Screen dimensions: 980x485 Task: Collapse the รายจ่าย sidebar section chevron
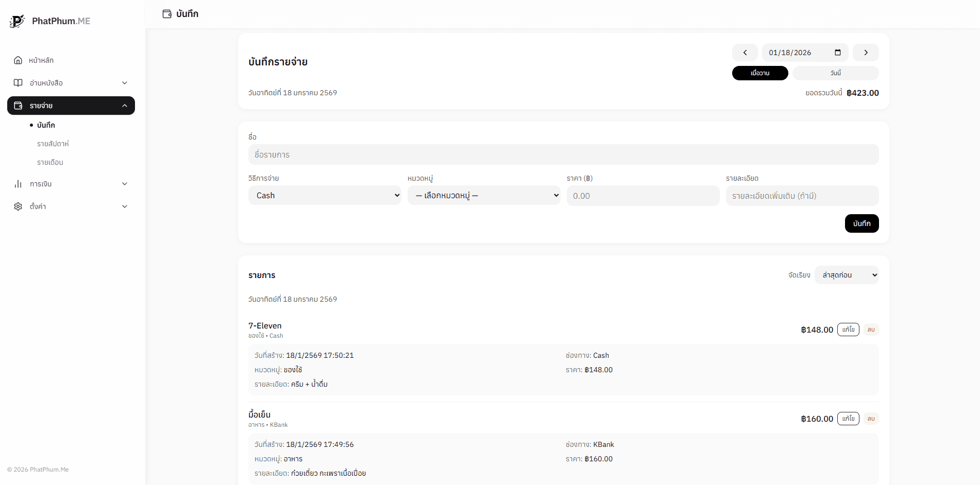click(x=125, y=106)
